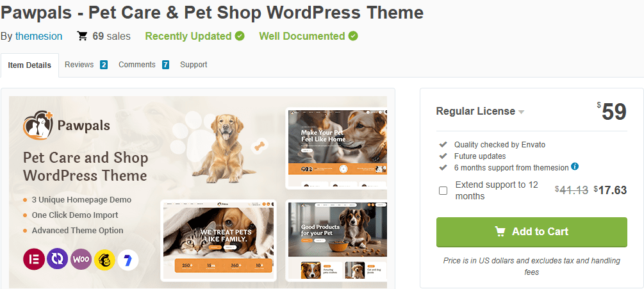Click the Elementor icon in preview
644x289 pixels.
click(34, 259)
